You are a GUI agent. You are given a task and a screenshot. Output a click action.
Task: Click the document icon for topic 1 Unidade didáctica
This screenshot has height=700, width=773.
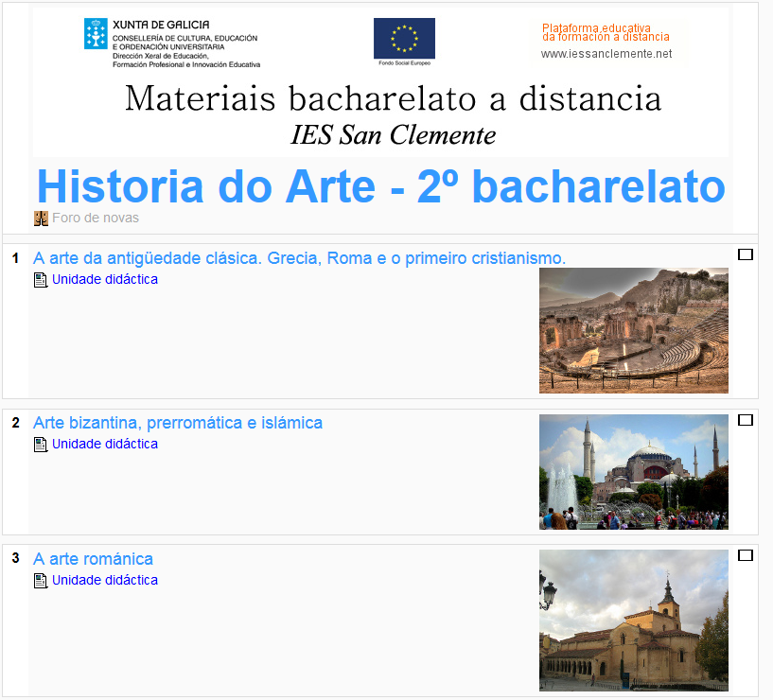pyautogui.click(x=40, y=279)
